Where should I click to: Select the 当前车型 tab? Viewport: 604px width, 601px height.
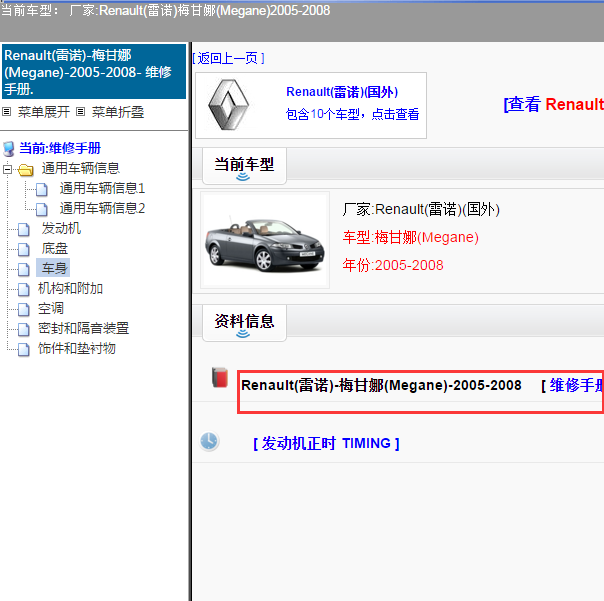244,166
